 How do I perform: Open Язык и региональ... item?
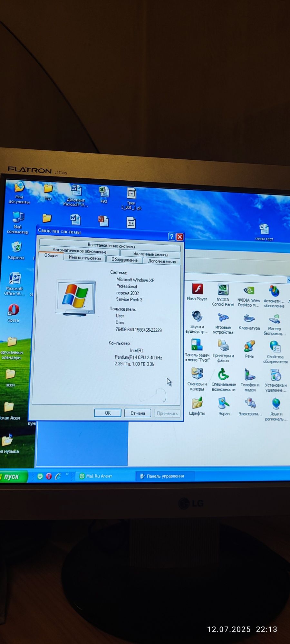(276, 410)
